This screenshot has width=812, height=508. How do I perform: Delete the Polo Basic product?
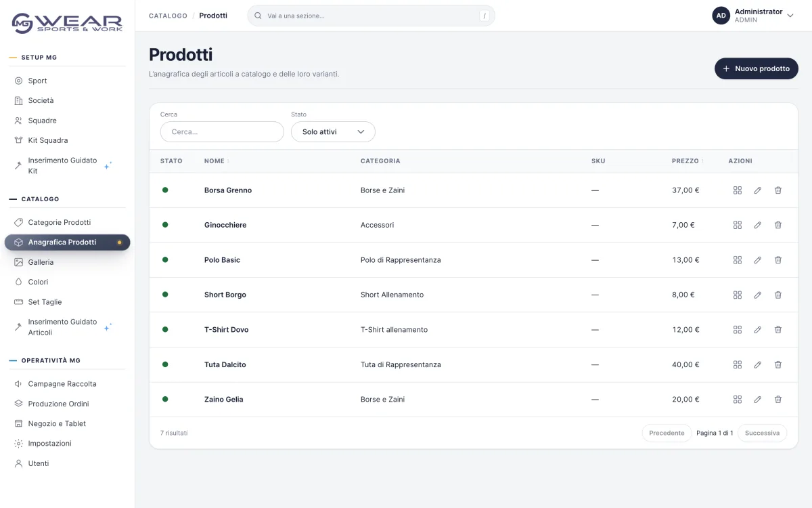click(778, 260)
